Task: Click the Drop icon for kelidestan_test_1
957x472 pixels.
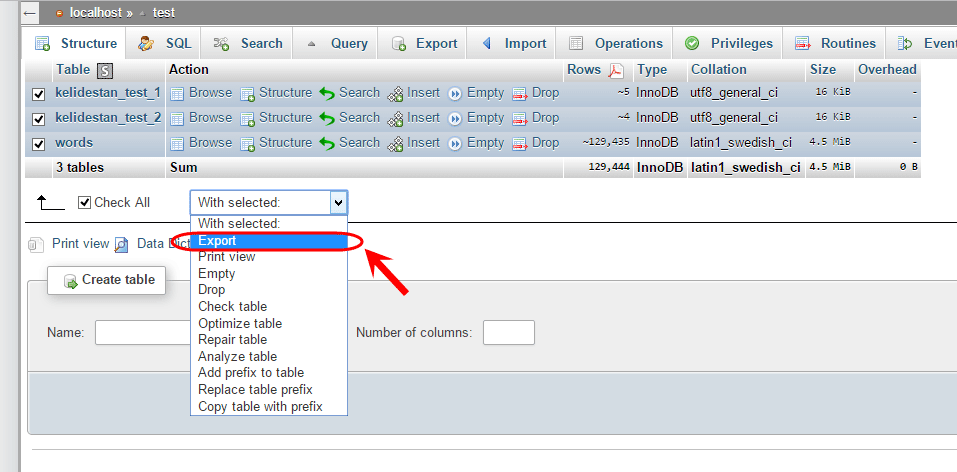Action: tap(519, 93)
